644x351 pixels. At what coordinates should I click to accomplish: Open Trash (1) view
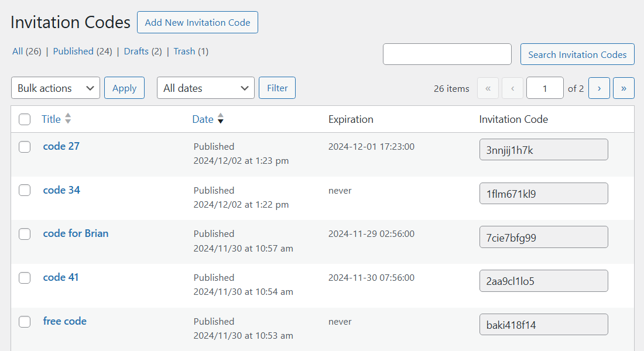pos(191,51)
